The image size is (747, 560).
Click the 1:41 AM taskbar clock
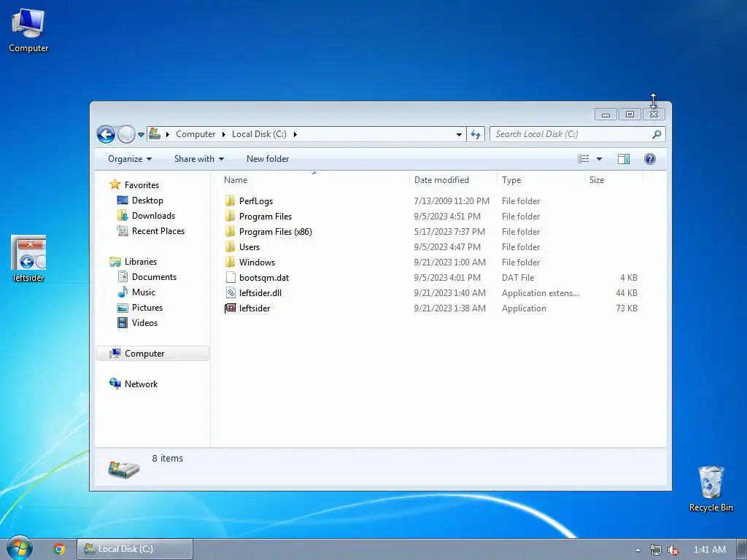point(709,550)
